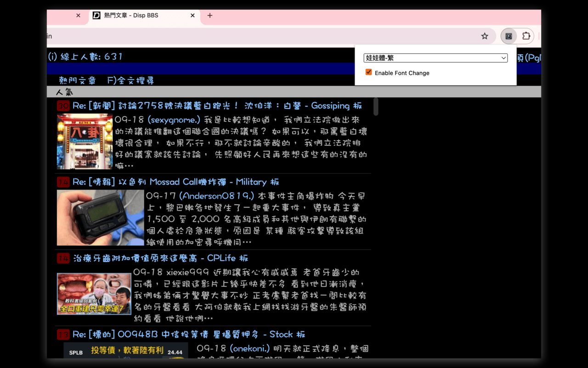588x368 pixels.
Task: Click the 13 badge beside Stock article
Action: (63, 334)
